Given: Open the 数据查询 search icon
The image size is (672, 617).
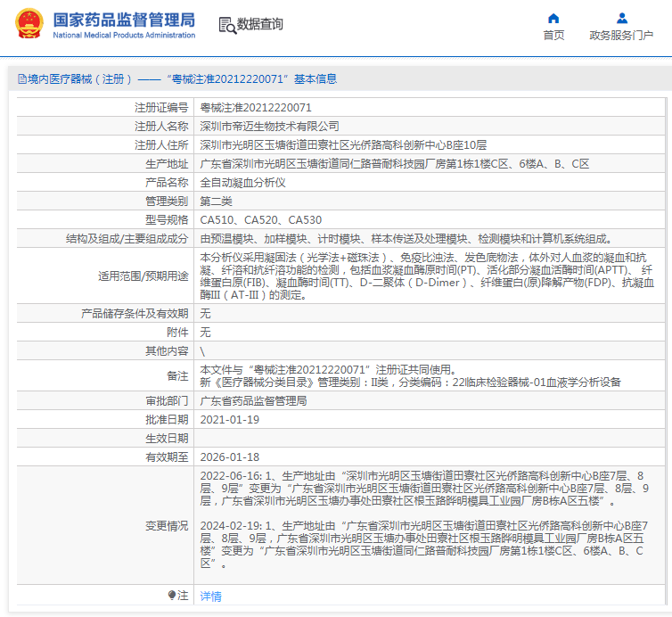Looking at the screenshot, I should click(x=227, y=25).
